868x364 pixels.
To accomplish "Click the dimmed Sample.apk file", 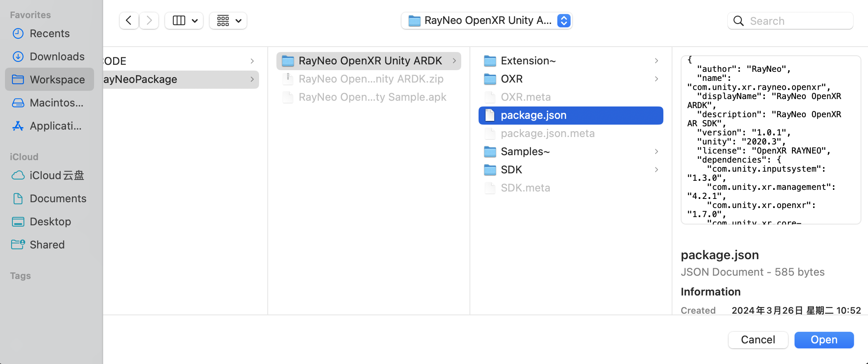I will pyautogui.click(x=369, y=97).
